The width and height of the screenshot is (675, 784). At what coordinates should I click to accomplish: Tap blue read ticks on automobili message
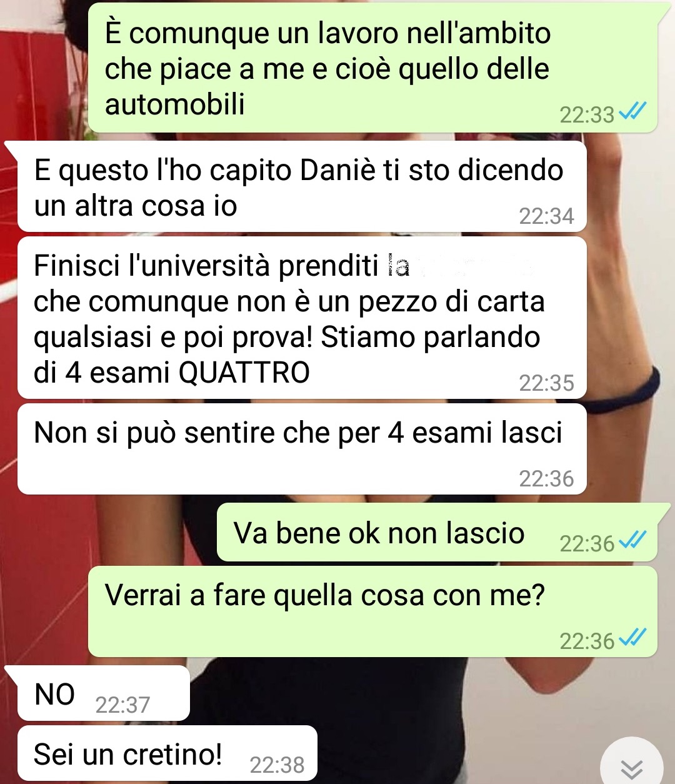coord(632,112)
